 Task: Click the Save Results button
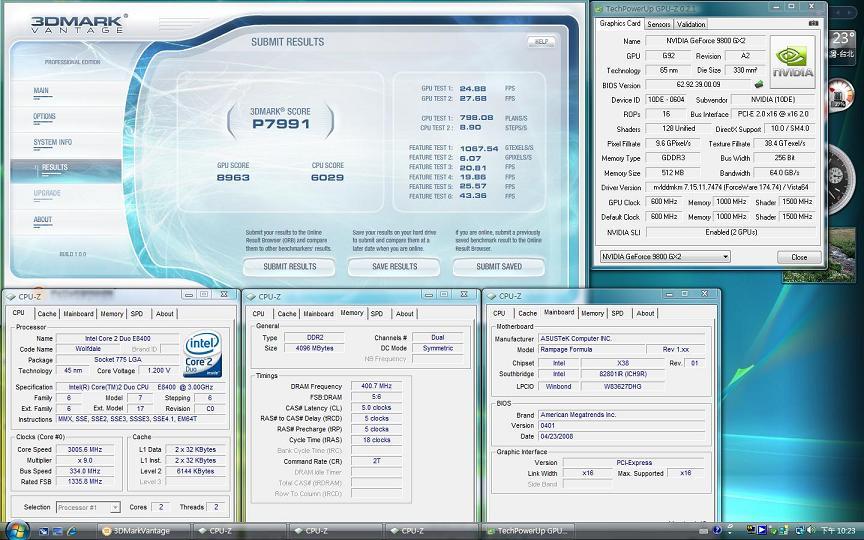(394, 267)
